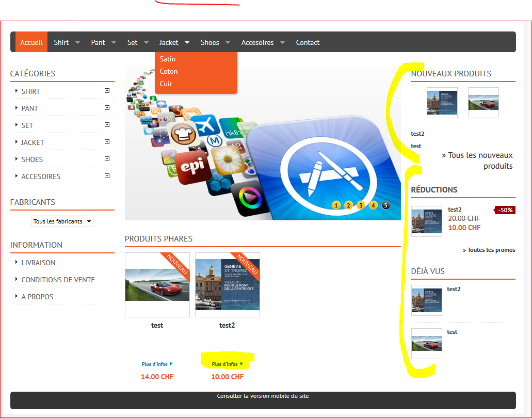Expand the SHIRT category plus icon

(x=107, y=91)
